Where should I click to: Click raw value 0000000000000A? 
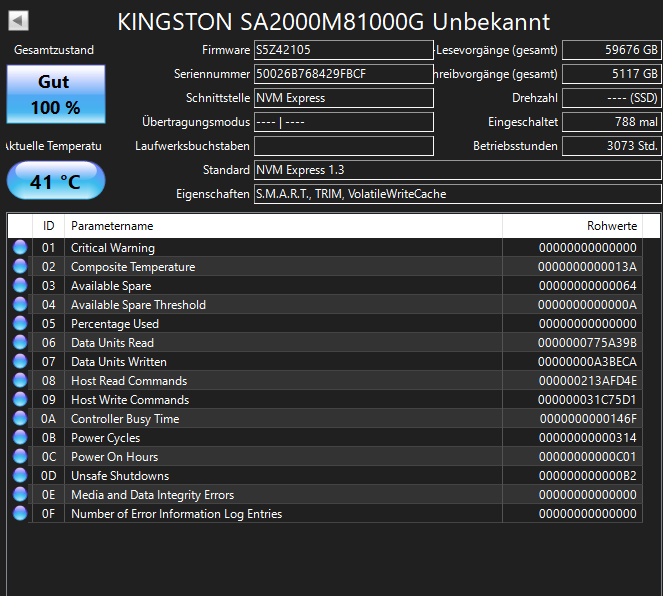587,305
